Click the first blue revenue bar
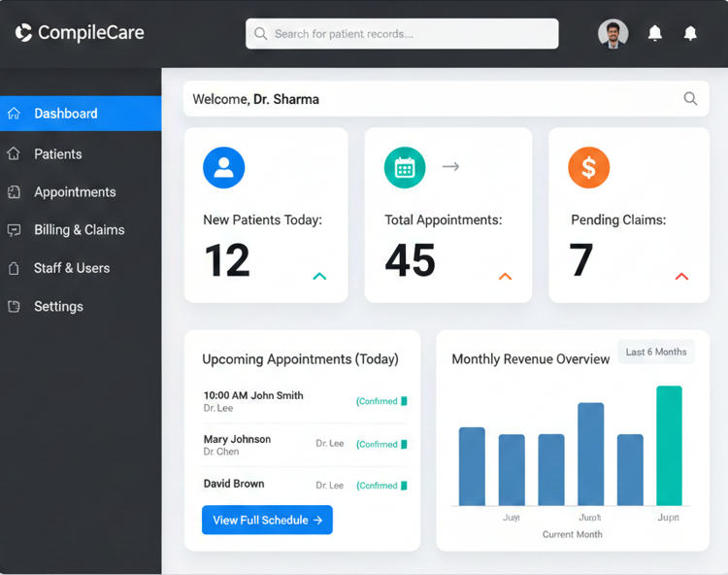728x575 pixels. 472,466
